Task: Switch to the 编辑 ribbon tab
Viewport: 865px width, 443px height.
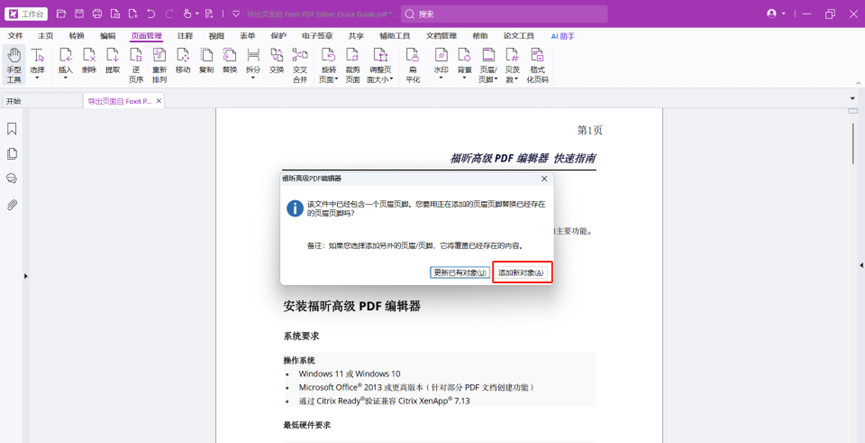Action: pyautogui.click(x=108, y=36)
